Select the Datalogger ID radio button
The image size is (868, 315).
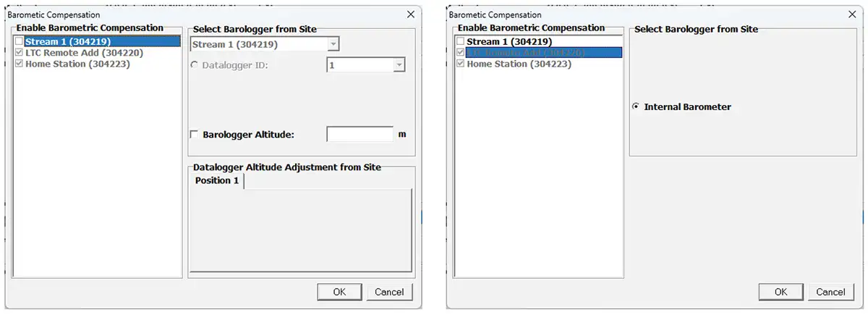click(x=194, y=65)
